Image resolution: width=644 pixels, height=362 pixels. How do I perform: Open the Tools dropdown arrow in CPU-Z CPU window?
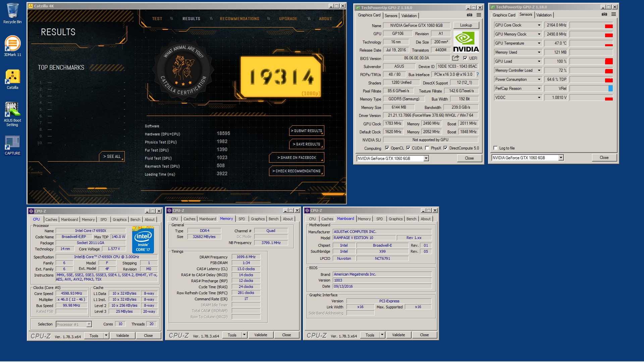(x=106, y=335)
